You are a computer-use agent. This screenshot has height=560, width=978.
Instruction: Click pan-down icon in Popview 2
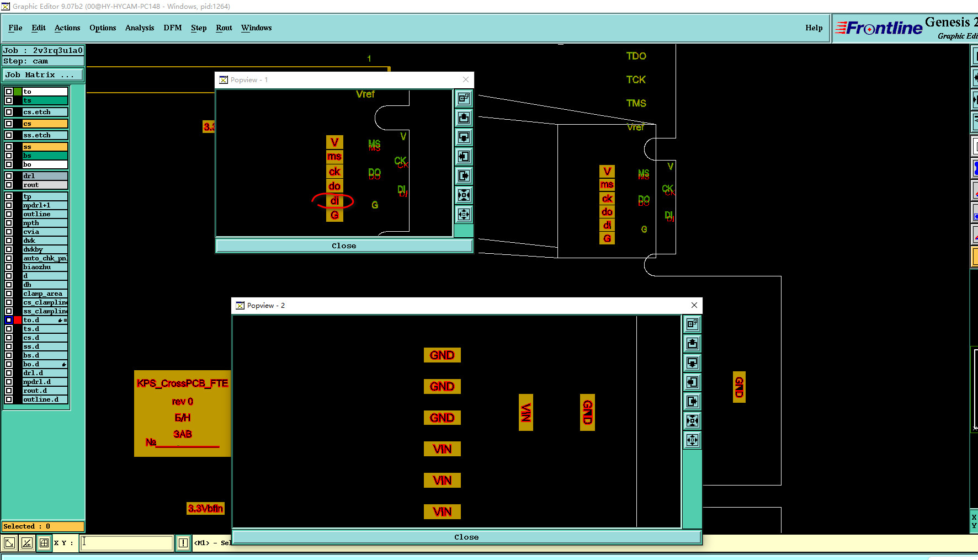click(x=693, y=362)
